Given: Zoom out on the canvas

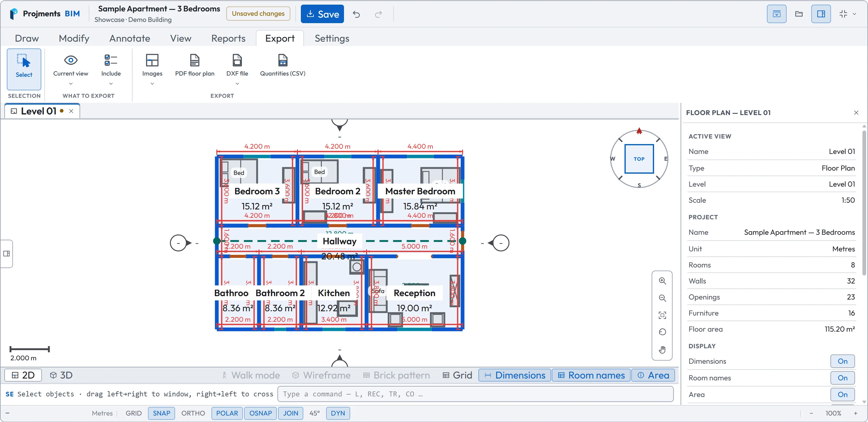Looking at the screenshot, I should pos(662,298).
